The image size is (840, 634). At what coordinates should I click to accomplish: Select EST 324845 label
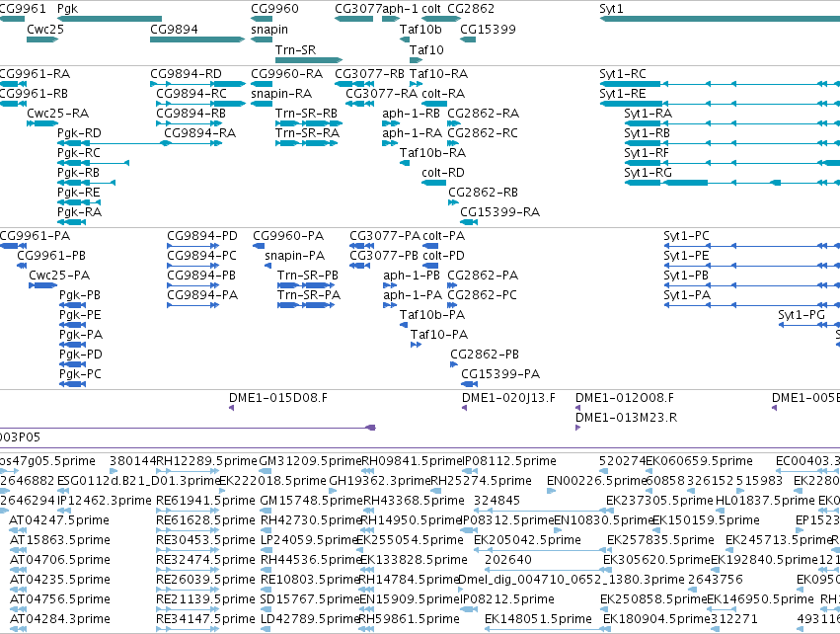click(496, 500)
